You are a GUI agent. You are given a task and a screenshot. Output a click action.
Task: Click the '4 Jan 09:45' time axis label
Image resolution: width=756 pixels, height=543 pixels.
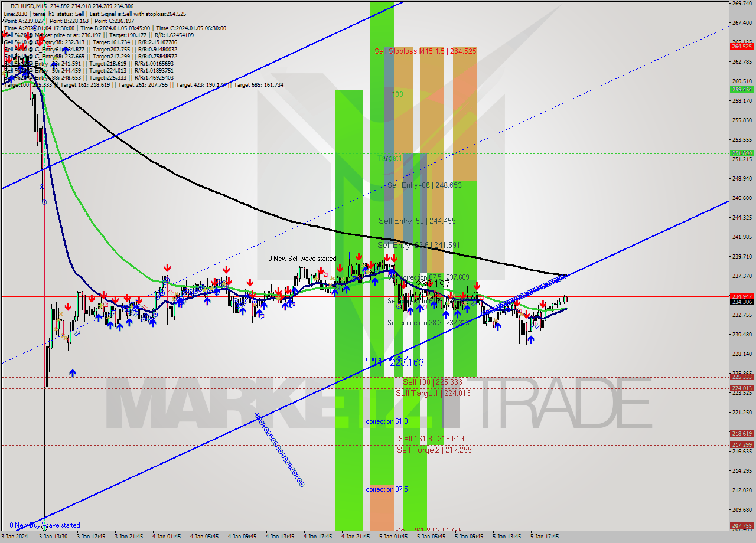pyautogui.click(x=242, y=537)
